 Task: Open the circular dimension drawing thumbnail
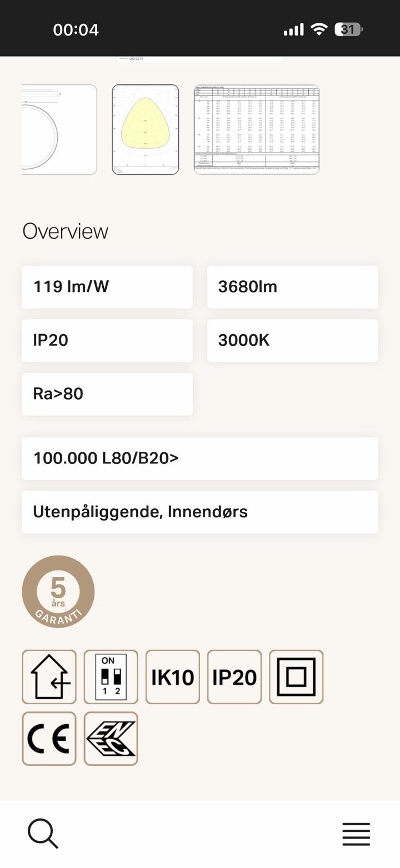tap(59, 129)
